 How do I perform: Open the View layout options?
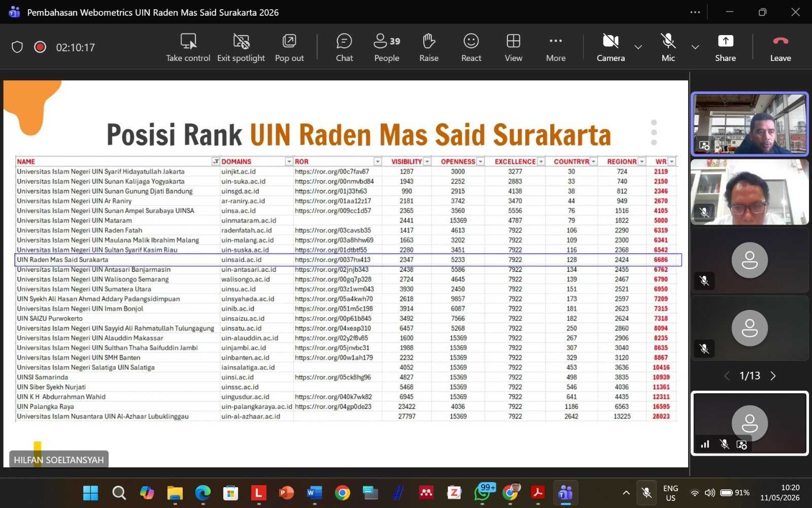(x=513, y=48)
